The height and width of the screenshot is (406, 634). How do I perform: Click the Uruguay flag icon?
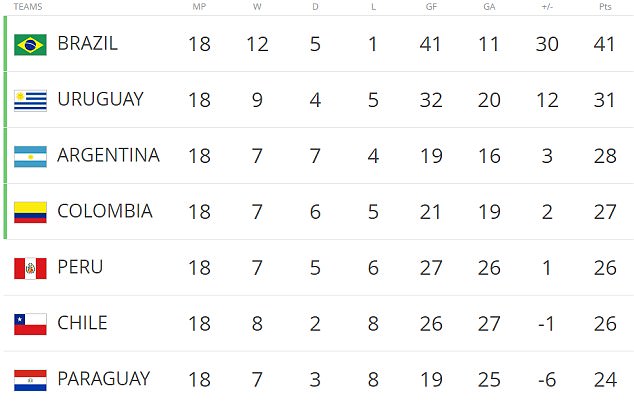[30, 100]
